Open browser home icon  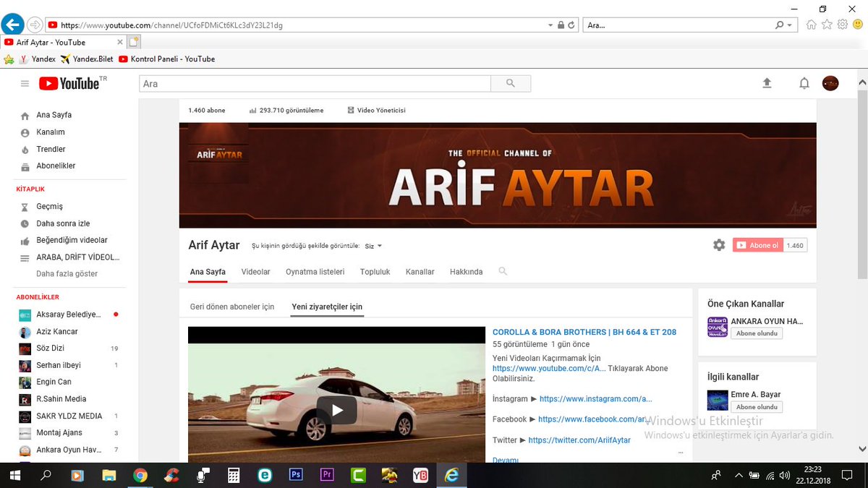[x=812, y=25]
